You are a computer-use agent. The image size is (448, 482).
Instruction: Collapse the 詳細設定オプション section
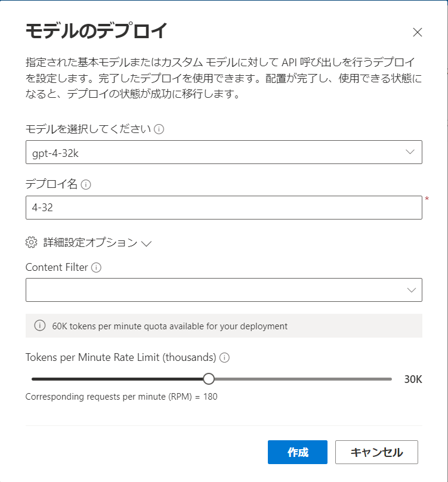147,243
